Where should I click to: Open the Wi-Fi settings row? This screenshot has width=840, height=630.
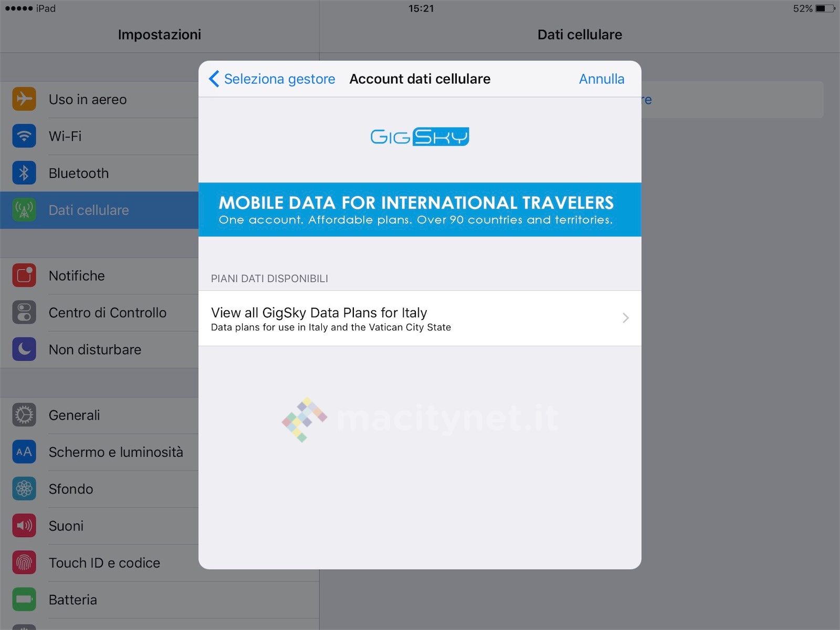[99, 136]
